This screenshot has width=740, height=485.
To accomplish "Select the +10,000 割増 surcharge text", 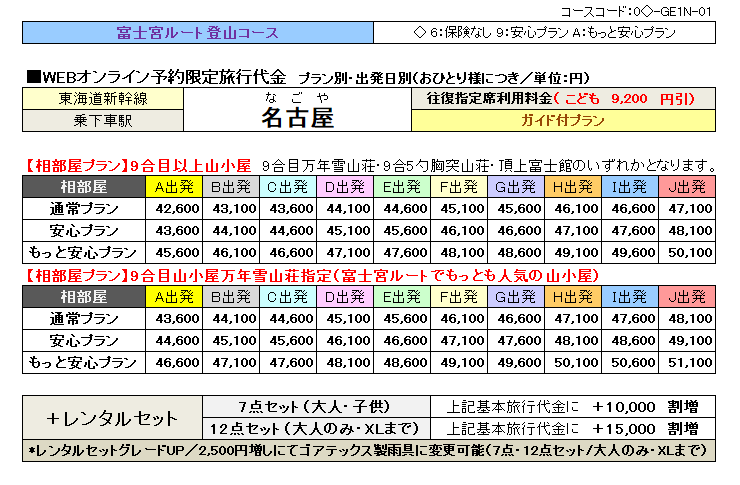I will click(x=646, y=407).
